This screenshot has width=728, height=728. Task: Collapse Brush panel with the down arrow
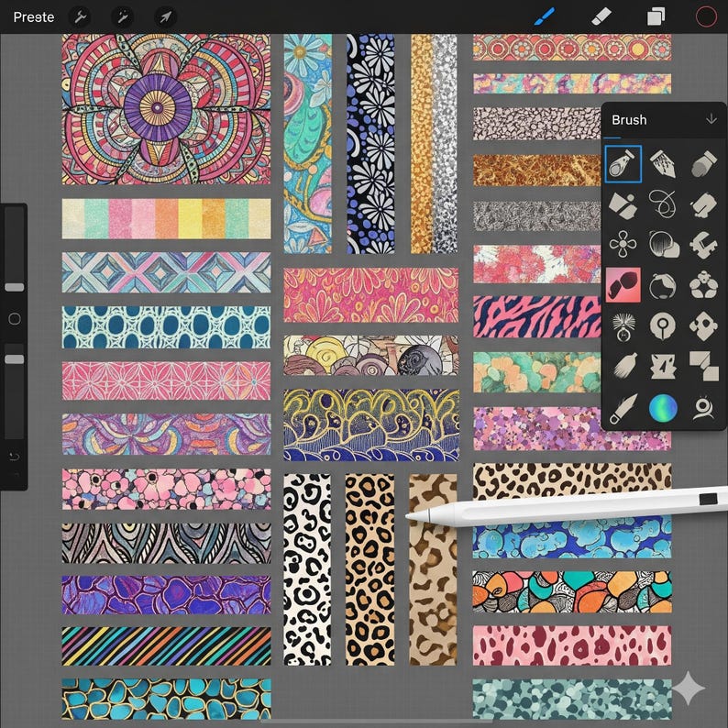[x=711, y=119]
